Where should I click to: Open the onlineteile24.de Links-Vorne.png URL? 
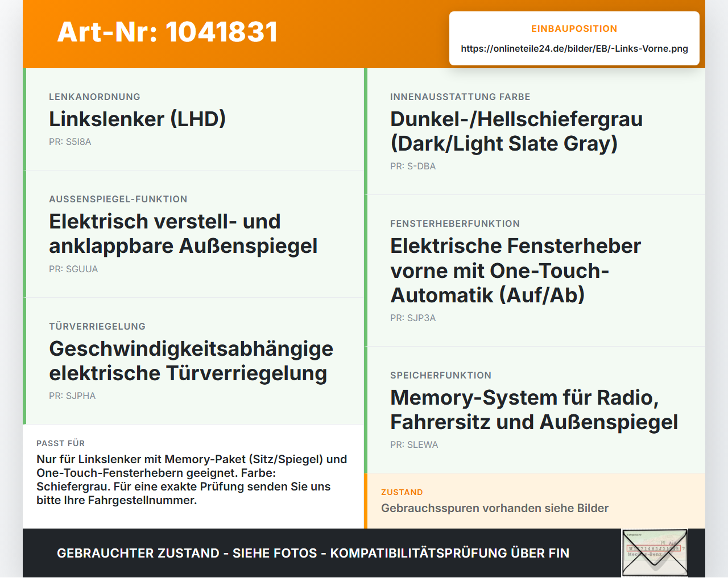tap(574, 48)
